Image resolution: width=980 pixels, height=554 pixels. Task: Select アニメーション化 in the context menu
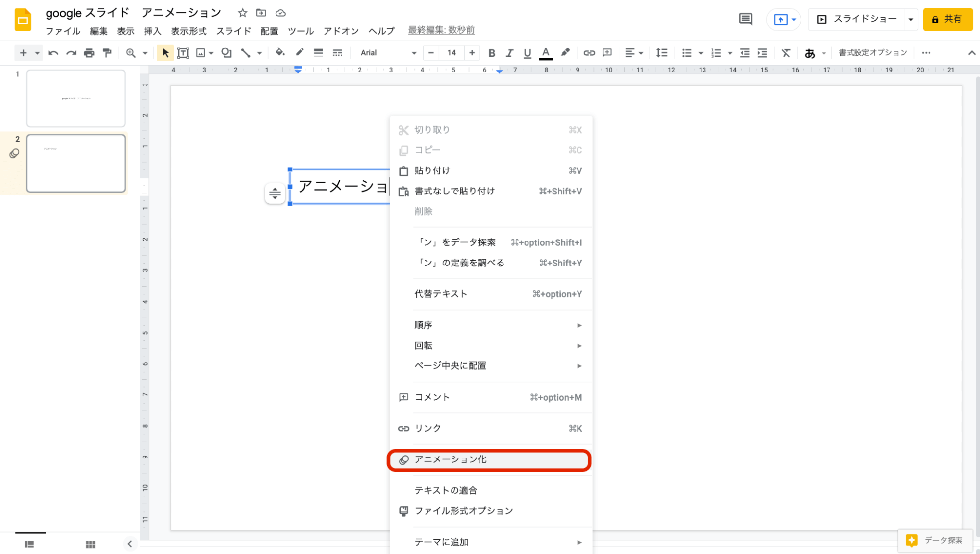point(490,459)
